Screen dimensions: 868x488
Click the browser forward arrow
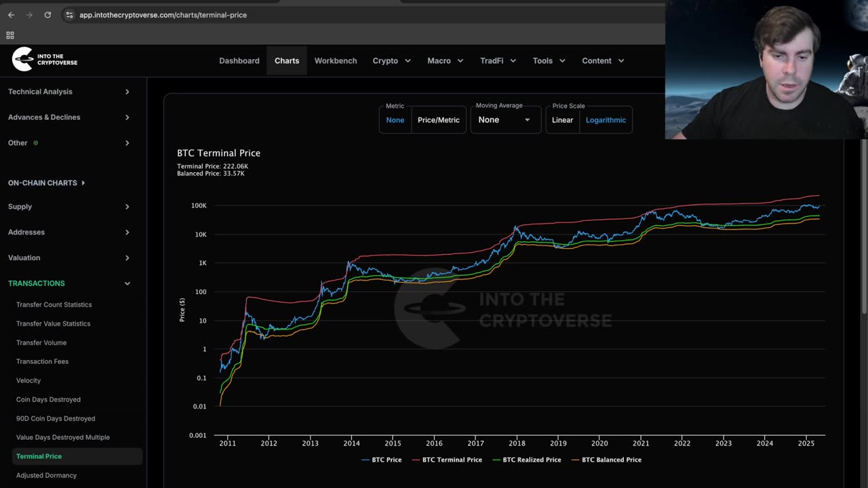click(x=29, y=15)
